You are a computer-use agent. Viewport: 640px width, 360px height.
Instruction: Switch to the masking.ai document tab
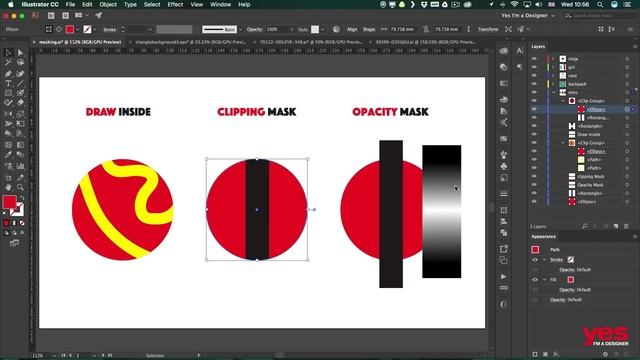point(80,42)
